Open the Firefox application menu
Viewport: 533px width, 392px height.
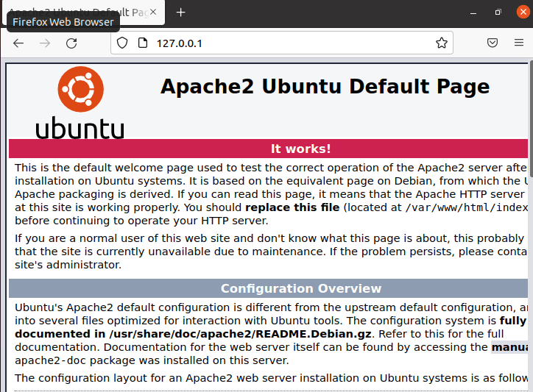click(x=519, y=43)
